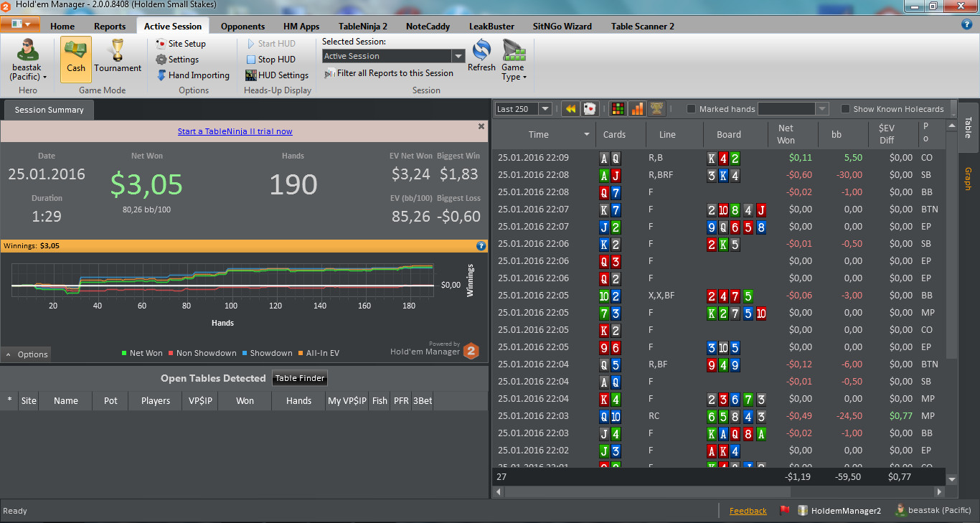Click the horizontal scrollbar right arrow in hands list
Image resolution: width=980 pixels, height=523 pixels.
pyautogui.click(x=941, y=492)
